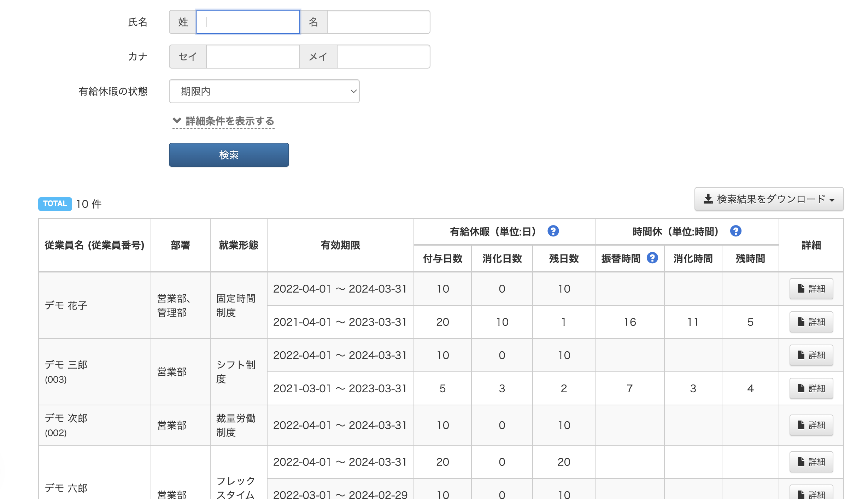The width and height of the screenshot is (868, 499).
Task: Click 消化時間 value 11 for デモ 花子
Action: [693, 322]
